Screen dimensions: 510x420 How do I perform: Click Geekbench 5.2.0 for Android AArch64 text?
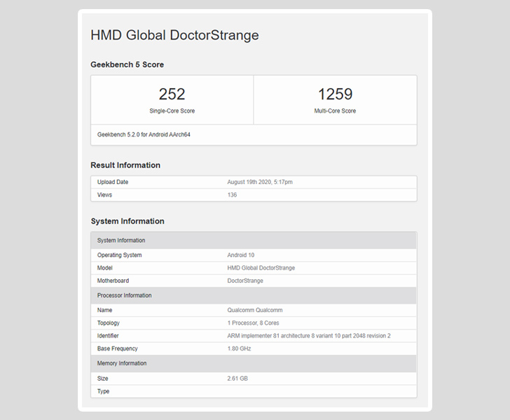tap(144, 134)
